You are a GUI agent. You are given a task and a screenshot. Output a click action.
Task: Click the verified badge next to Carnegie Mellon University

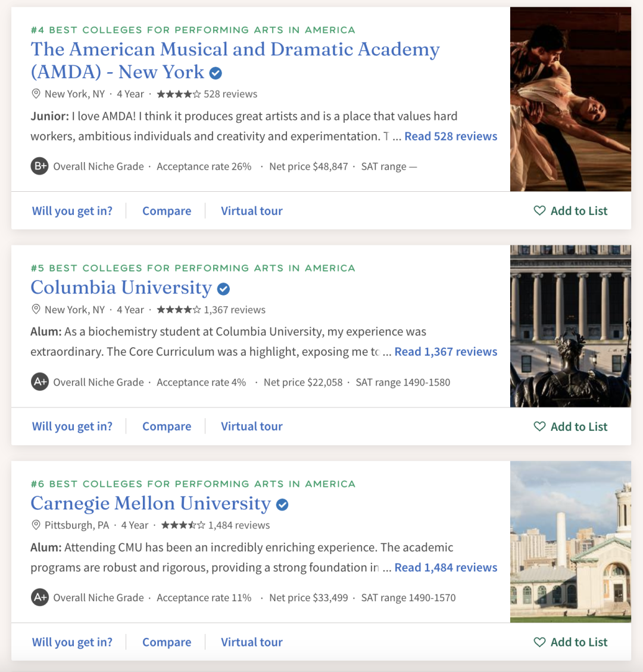pos(282,505)
